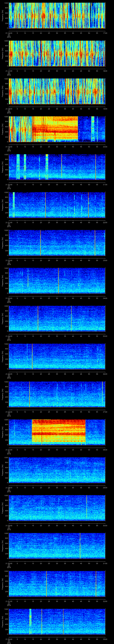Viewport: 114px width, 644px height.
Task: Click the vertical line near 20 s in 21:22 spectrogram
Action: click(40, 243)
